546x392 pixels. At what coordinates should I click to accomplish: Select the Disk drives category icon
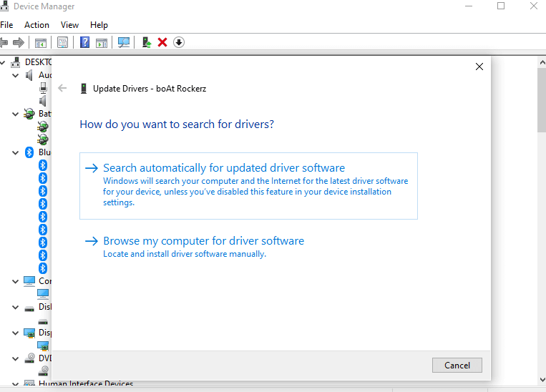[x=29, y=308]
